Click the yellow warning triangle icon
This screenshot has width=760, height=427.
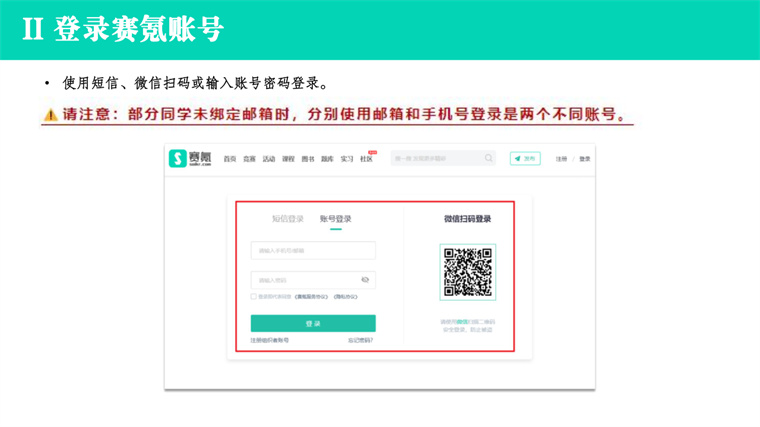(49, 115)
